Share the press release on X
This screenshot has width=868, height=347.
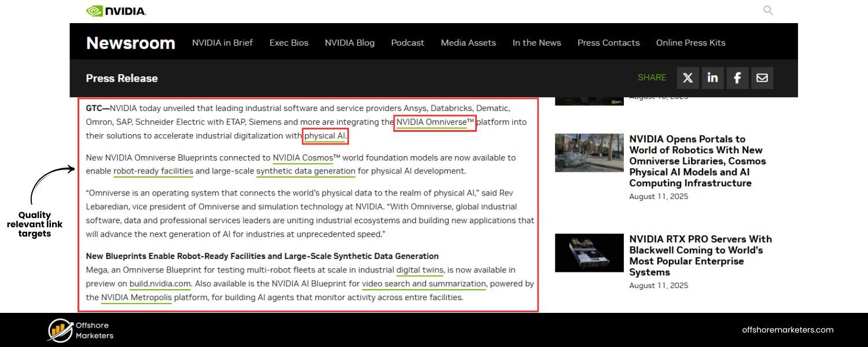point(687,77)
